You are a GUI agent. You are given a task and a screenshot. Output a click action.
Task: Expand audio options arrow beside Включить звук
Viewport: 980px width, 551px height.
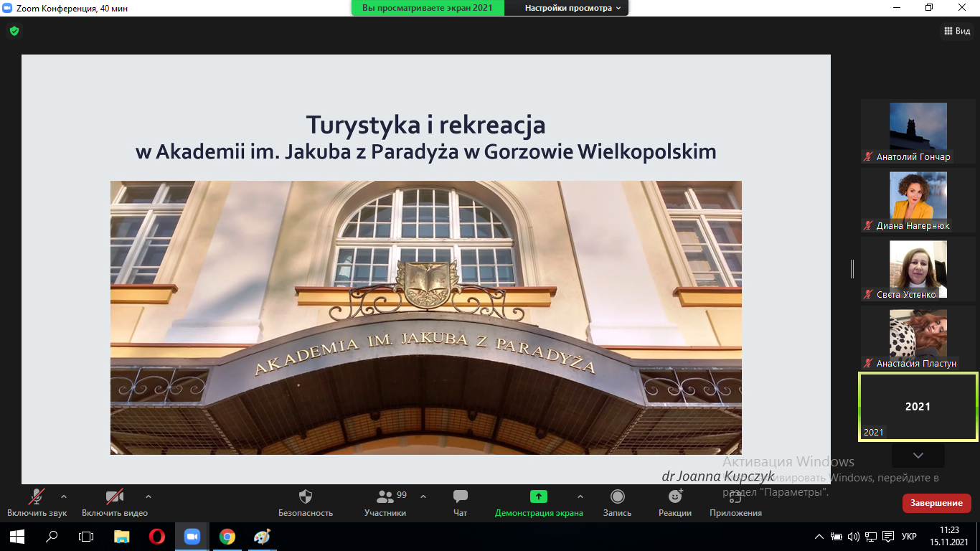point(64,496)
